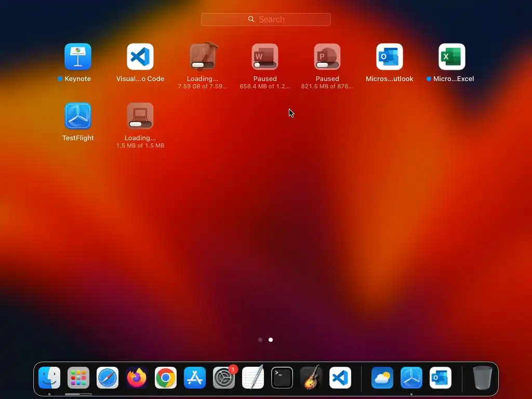
Task: Resume the paused PowerPoint download
Action: 327,57
